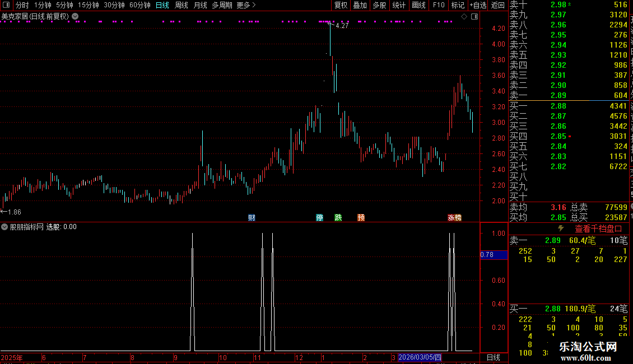
Task: Open F10 company information
Action: [x=439, y=5]
